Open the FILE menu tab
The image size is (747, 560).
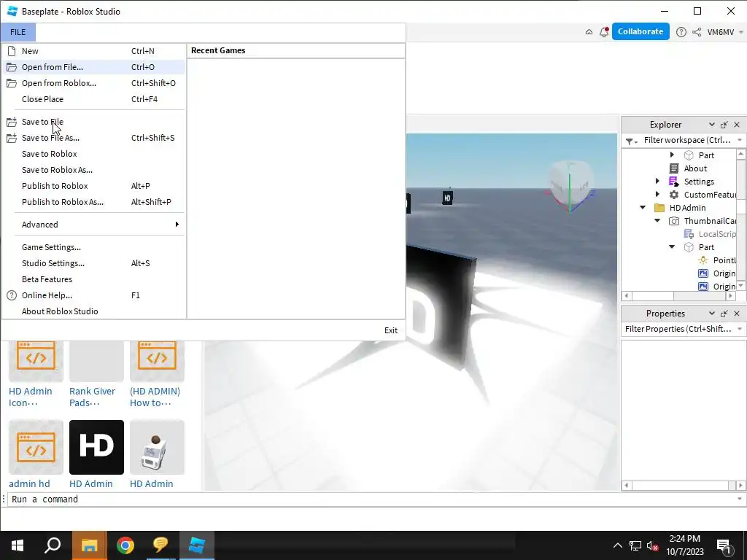[x=18, y=32]
